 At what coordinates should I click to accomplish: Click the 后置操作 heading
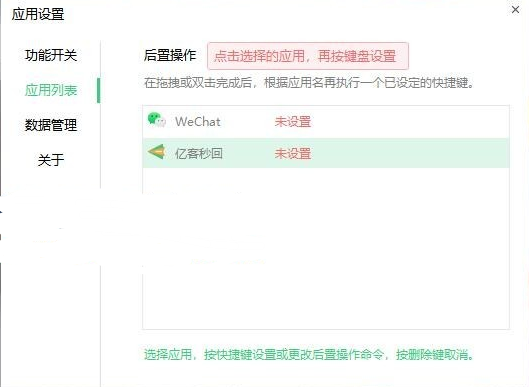[x=170, y=55]
